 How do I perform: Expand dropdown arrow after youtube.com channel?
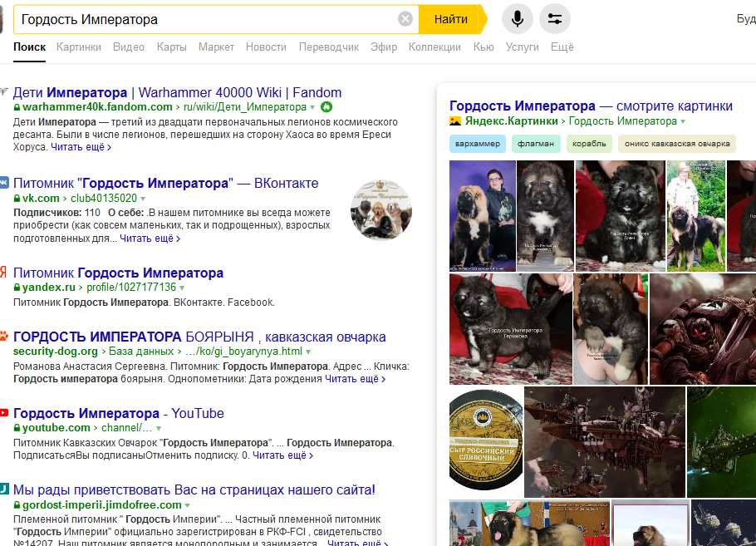pos(159,428)
